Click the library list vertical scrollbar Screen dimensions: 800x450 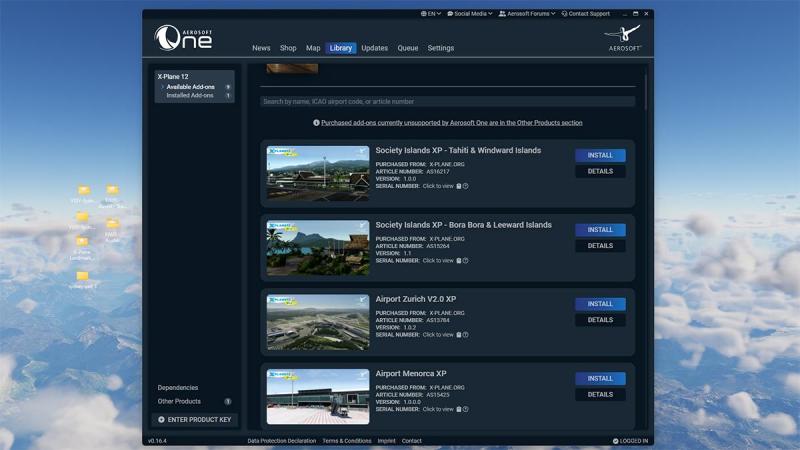(x=645, y=92)
